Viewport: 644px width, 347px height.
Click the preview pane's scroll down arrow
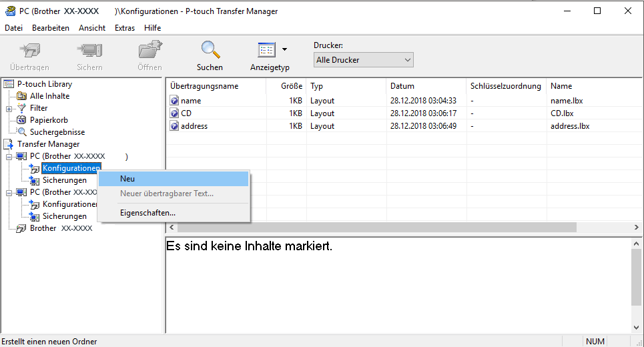pyautogui.click(x=636, y=327)
